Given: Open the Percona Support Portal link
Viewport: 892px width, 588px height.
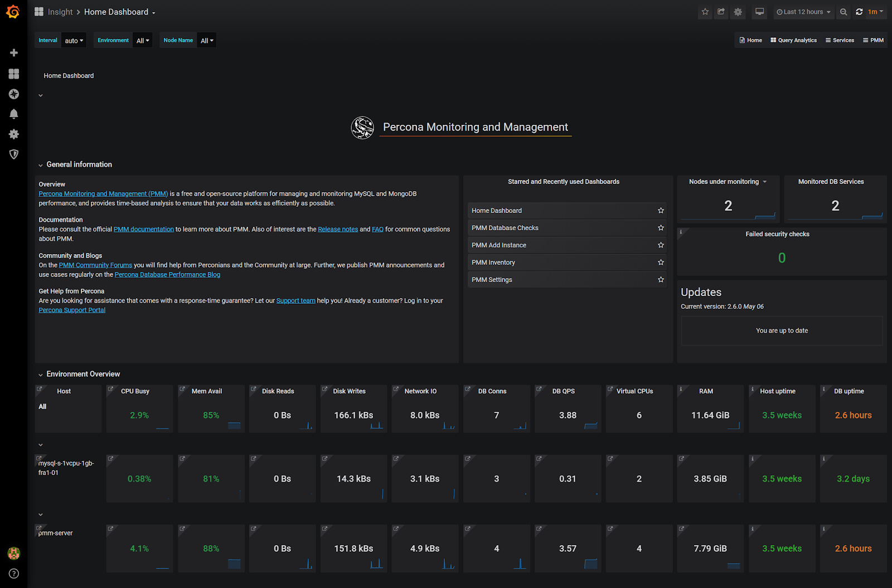Looking at the screenshot, I should coord(71,309).
